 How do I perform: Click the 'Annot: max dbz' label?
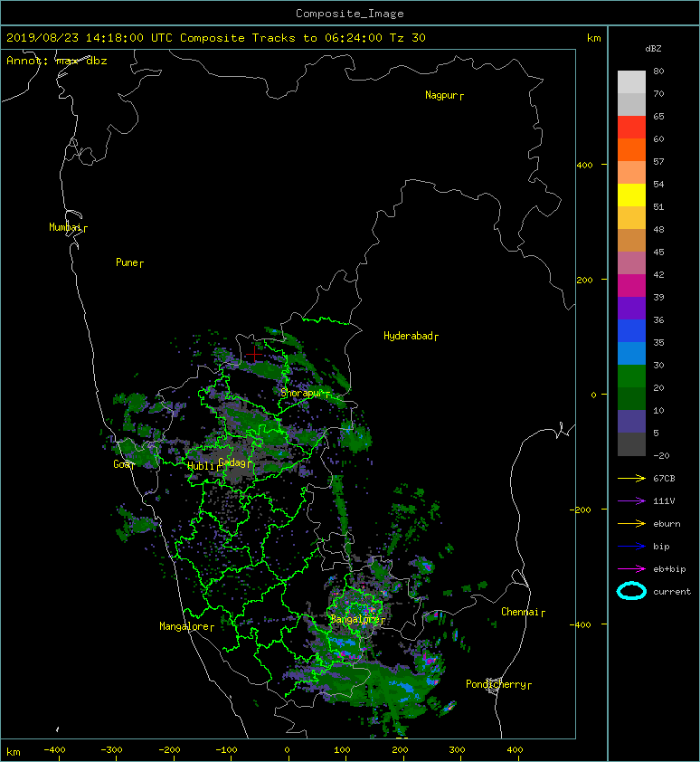57,61
